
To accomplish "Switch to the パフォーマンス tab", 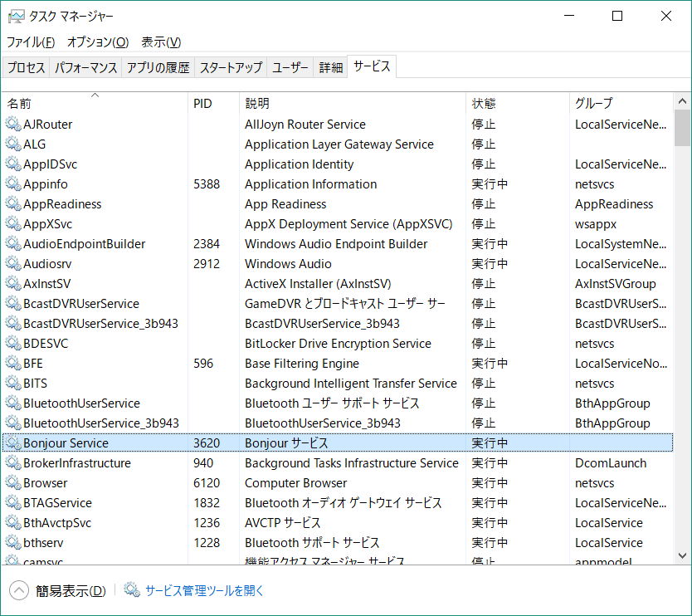I will (85, 66).
